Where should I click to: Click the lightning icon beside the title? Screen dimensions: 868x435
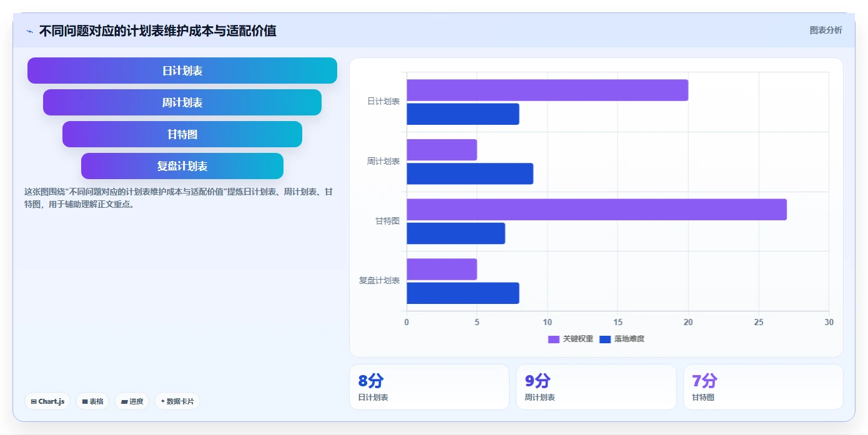pyautogui.click(x=29, y=31)
